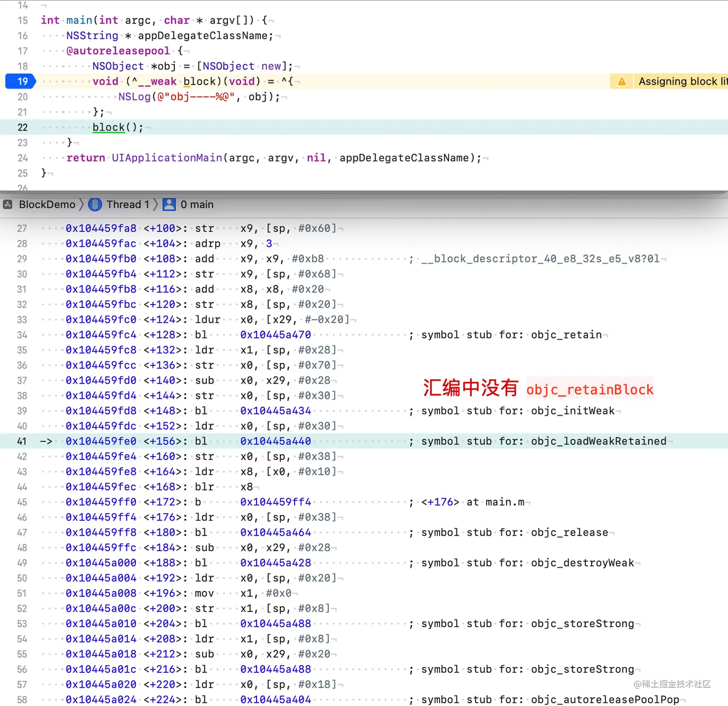Click '<+176> at main.m' comment
This screenshot has height=706, width=728.
473,502
